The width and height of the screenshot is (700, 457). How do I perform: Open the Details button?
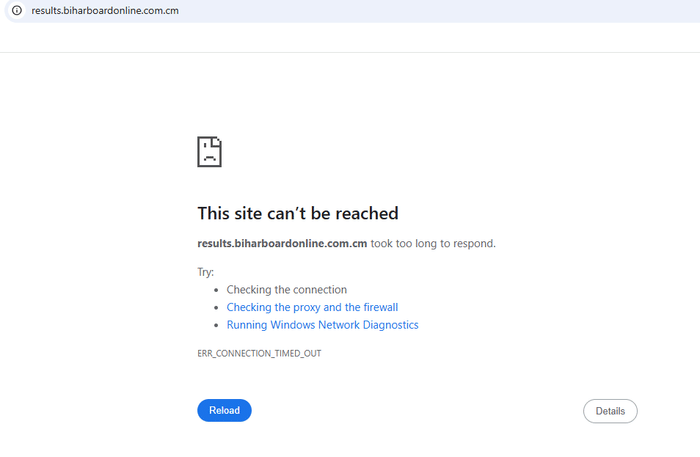tap(610, 411)
